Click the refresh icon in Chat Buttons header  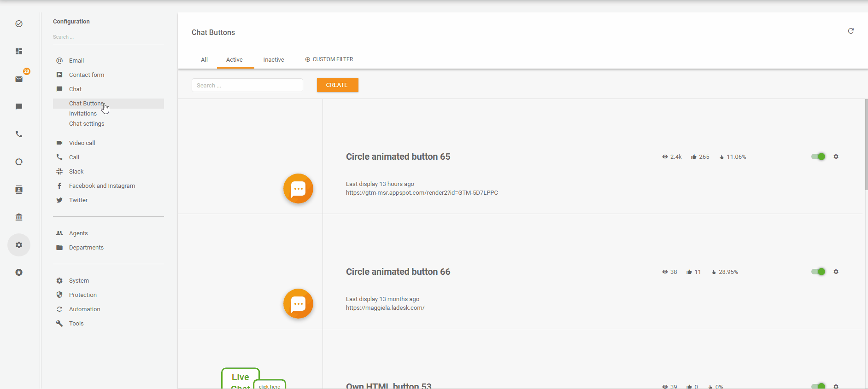click(850, 31)
